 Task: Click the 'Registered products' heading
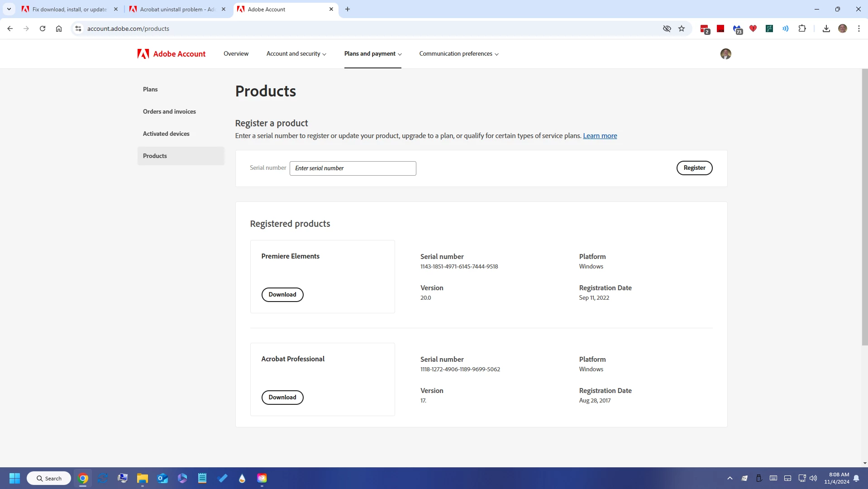(290, 224)
